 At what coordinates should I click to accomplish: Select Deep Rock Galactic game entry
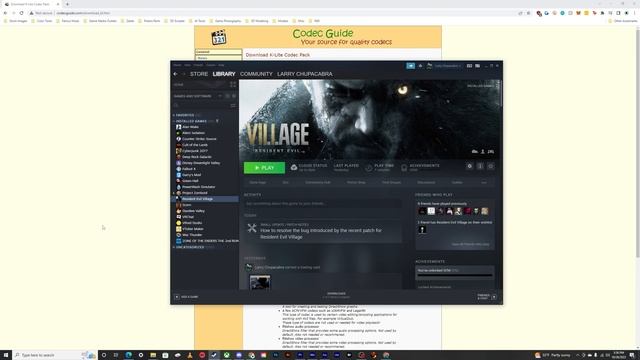pyautogui.click(x=197, y=157)
